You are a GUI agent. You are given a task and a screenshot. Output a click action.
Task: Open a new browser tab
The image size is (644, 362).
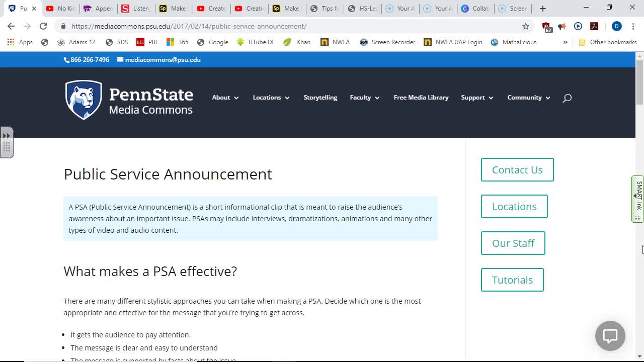pyautogui.click(x=542, y=9)
